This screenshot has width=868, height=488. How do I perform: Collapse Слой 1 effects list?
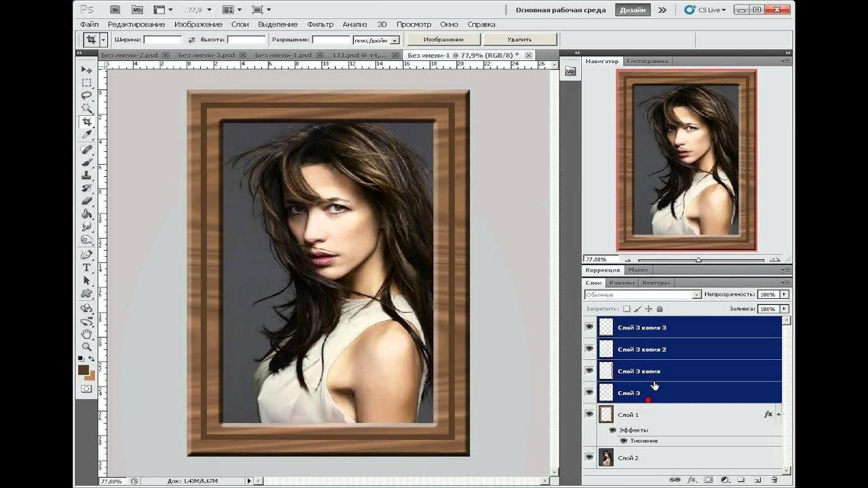(x=778, y=414)
